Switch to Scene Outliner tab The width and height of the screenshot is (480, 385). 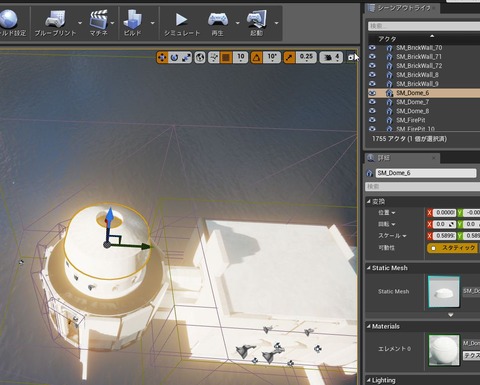403,8
